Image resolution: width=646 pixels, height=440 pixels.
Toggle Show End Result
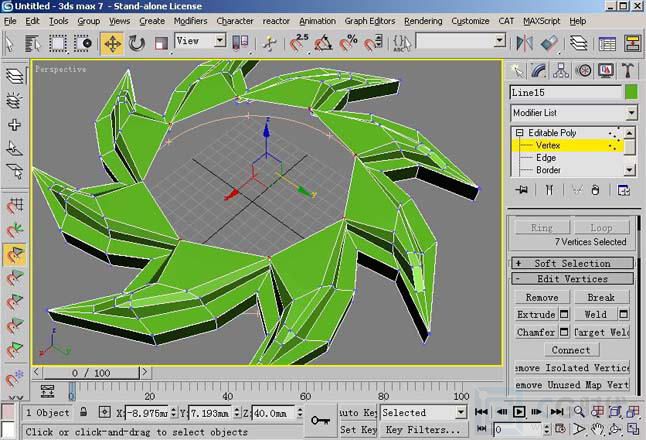(549, 190)
